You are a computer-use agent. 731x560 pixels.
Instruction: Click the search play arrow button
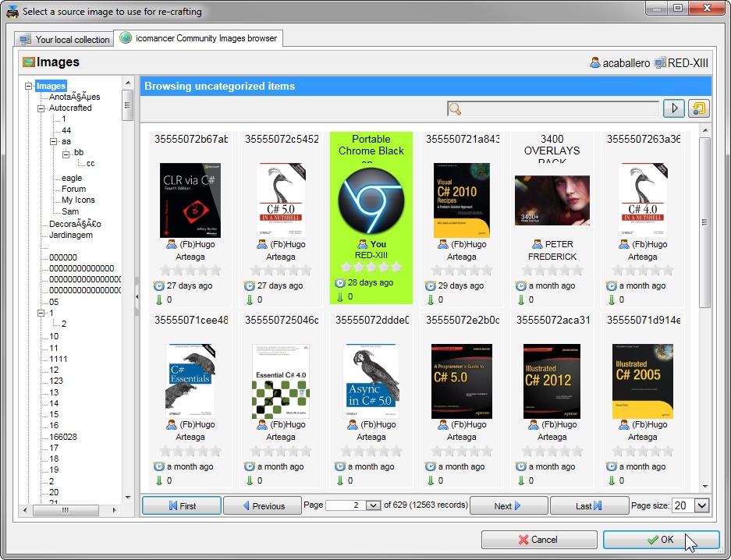click(673, 108)
